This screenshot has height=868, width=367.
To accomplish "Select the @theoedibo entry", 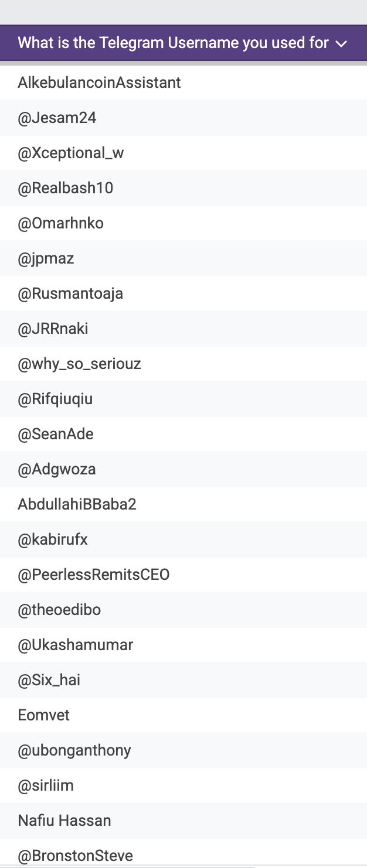I will pos(183,610).
